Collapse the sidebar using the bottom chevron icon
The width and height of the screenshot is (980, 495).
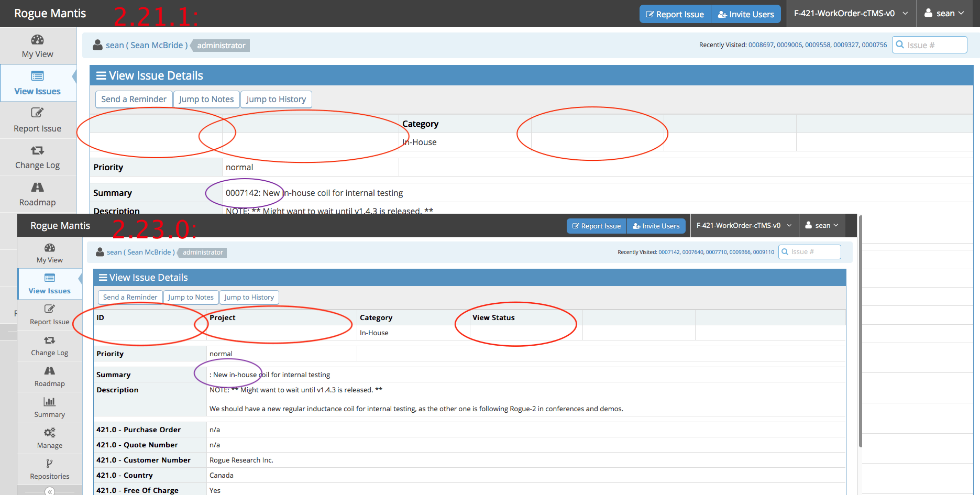point(50,491)
